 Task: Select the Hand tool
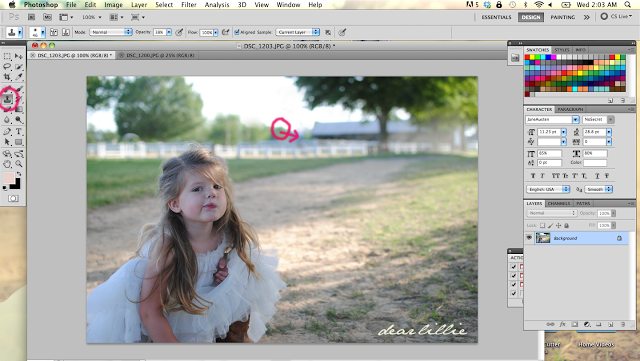pos(7,164)
